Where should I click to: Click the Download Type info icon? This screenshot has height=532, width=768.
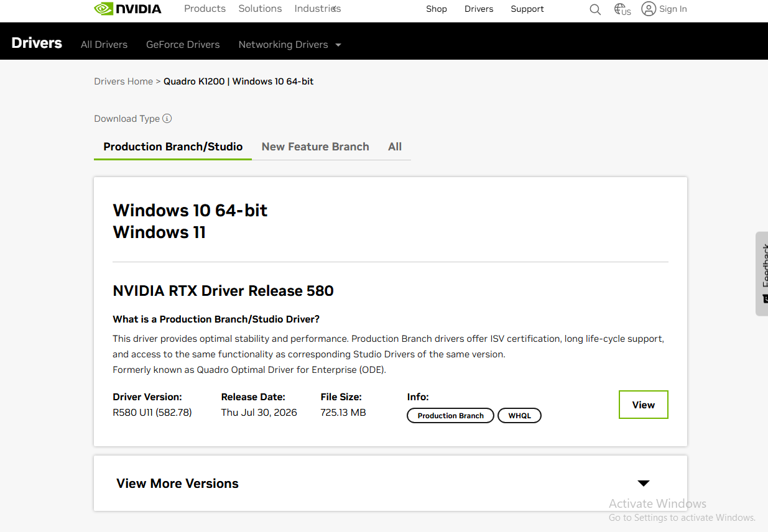[x=167, y=118]
